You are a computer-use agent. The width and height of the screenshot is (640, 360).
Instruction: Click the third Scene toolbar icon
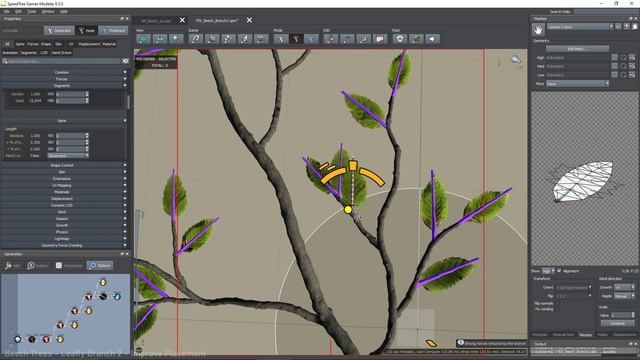pos(228,39)
